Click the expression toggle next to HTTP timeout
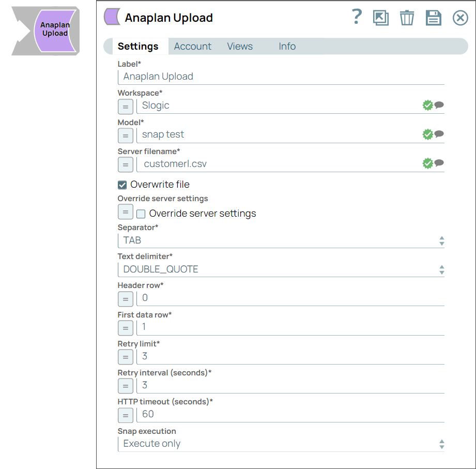The width and height of the screenshot is (476, 469). [x=125, y=415]
